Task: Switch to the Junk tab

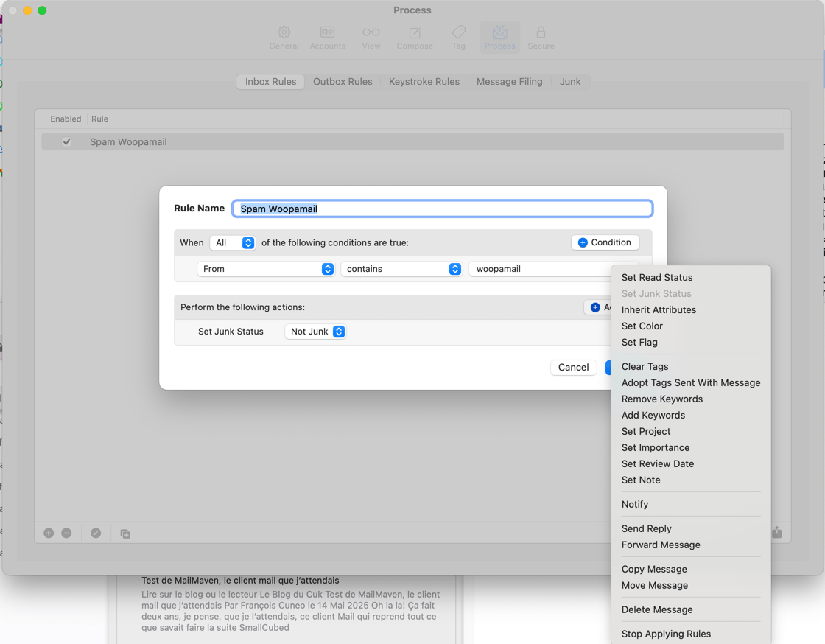Action: 570,82
